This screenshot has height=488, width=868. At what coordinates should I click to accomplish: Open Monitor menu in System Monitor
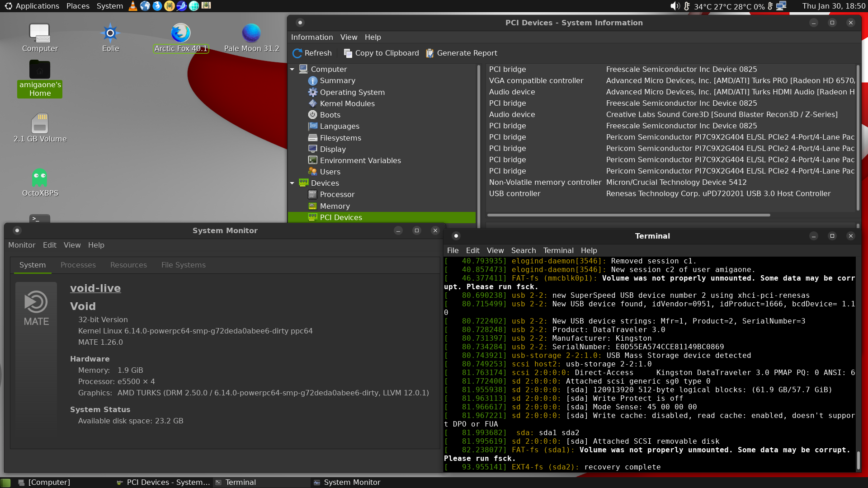[x=22, y=245]
